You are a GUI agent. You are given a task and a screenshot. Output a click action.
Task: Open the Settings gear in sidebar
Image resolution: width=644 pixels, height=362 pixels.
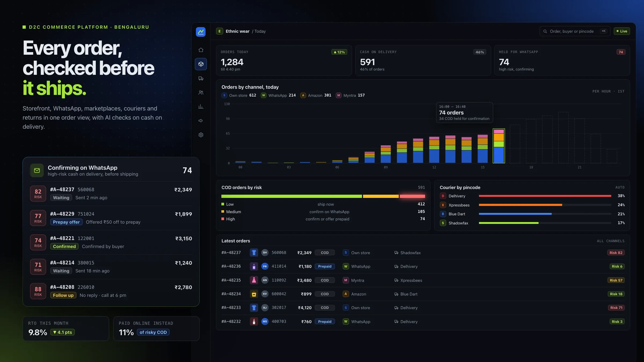(x=201, y=135)
